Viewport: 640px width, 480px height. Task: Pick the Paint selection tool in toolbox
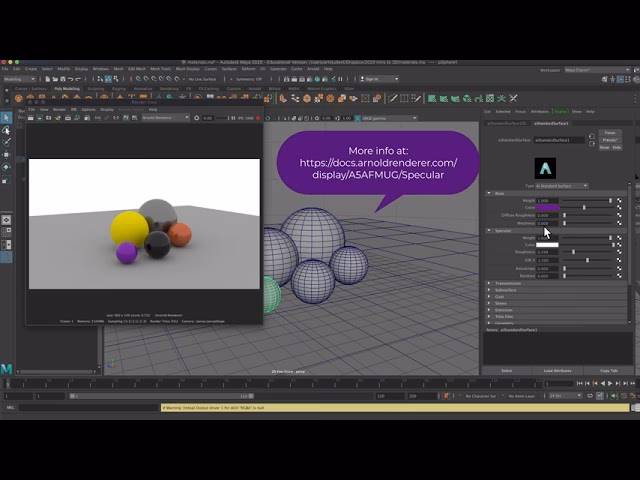tap(6, 142)
